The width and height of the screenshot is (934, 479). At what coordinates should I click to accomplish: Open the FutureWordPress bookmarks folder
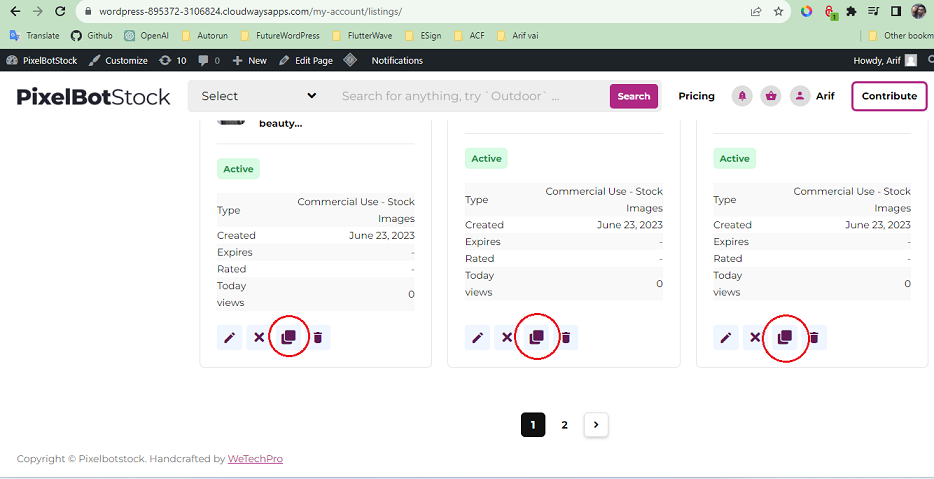280,36
